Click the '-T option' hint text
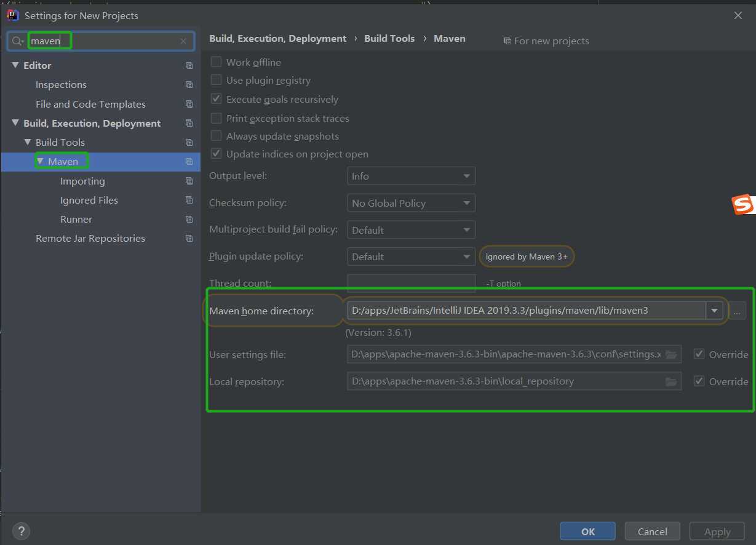Image resolution: width=756 pixels, height=545 pixels. 503,284
